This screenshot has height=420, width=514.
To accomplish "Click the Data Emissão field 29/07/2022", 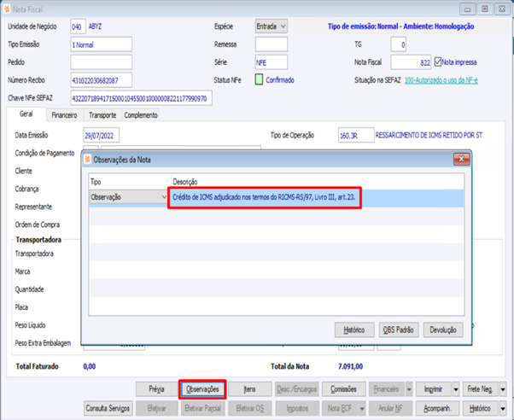I will [x=102, y=135].
